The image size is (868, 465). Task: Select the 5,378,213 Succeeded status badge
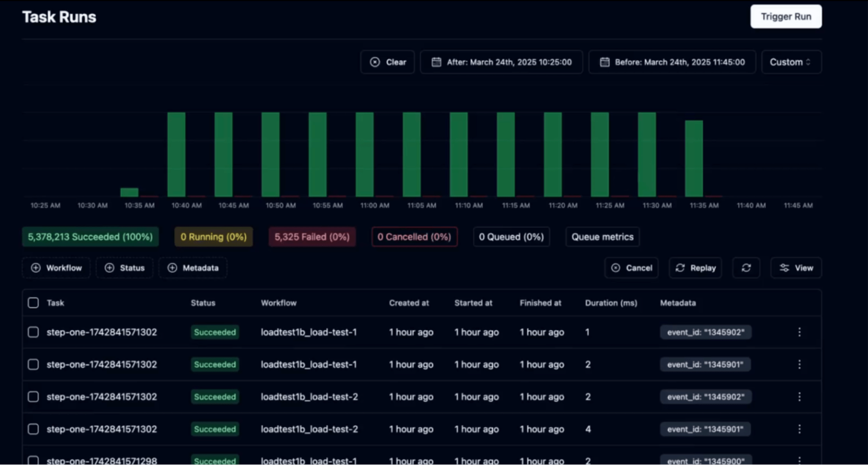pos(90,237)
